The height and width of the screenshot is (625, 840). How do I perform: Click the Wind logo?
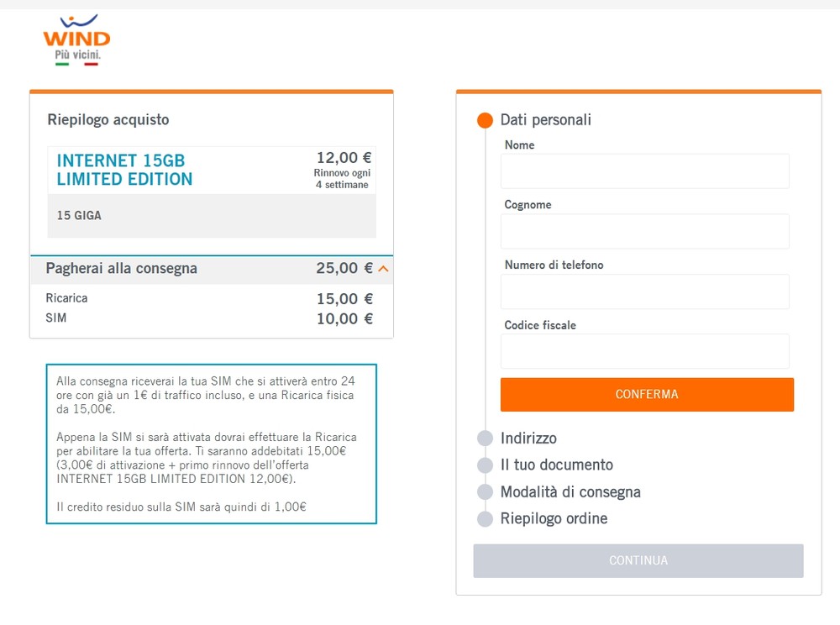click(x=76, y=40)
